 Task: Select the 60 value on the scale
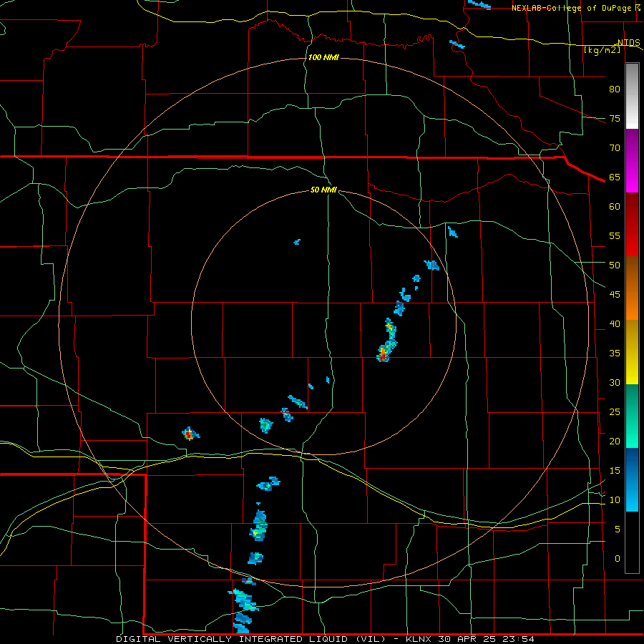click(x=615, y=207)
